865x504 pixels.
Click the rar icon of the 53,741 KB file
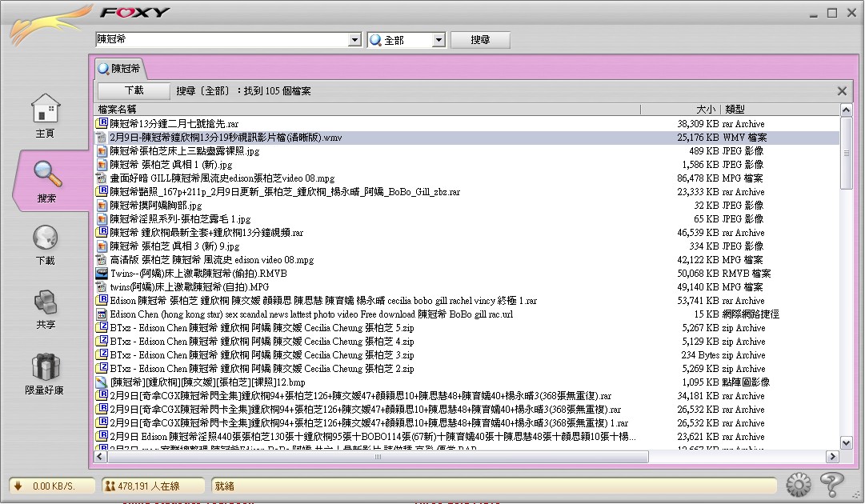coord(102,301)
